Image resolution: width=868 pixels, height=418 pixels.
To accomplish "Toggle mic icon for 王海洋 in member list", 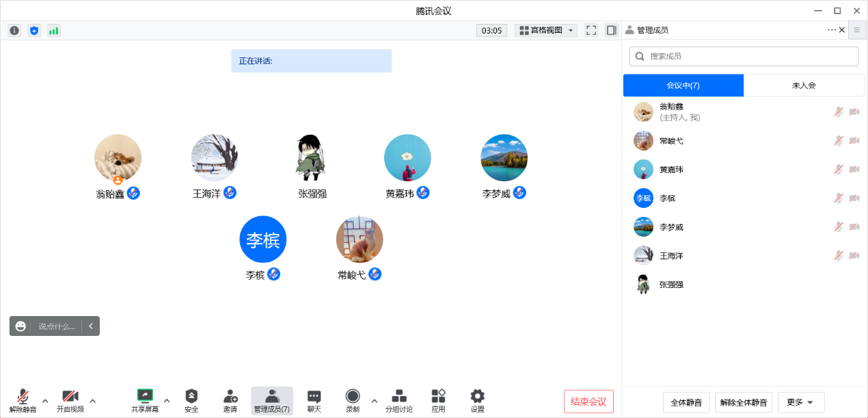I will tap(838, 256).
